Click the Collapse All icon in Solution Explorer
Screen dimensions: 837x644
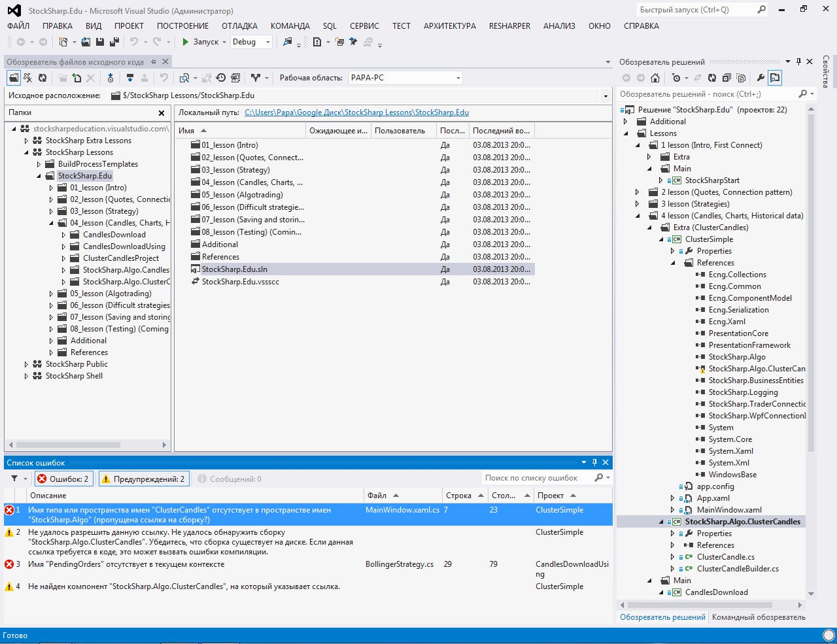tap(726, 78)
